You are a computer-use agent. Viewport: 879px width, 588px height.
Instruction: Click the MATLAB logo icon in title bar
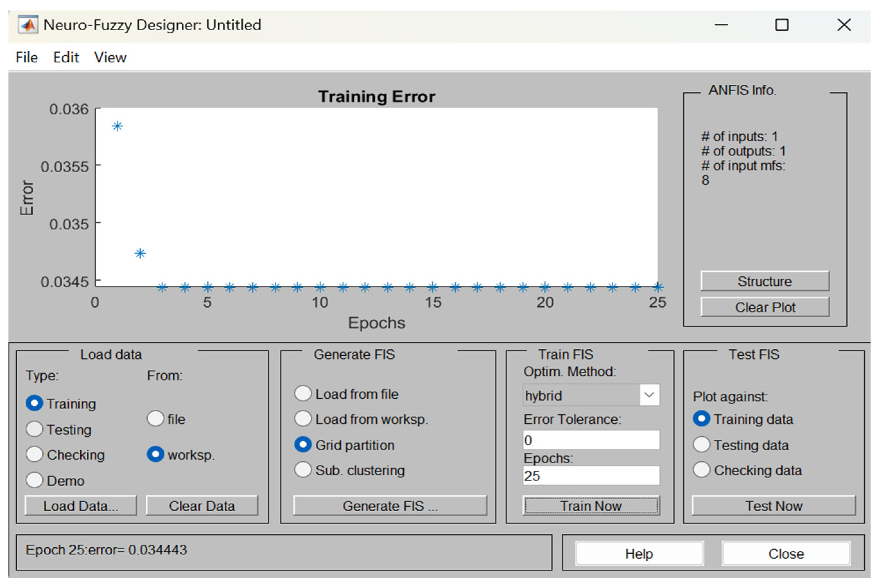(x=28, y=25)
